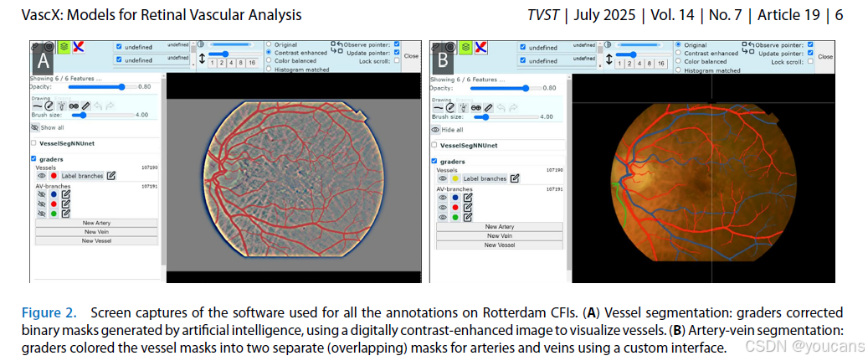This screenshot has height=361, width=868.
Task: Click the yellow Vessels color swatch in panel B
Action: point(455,178)
